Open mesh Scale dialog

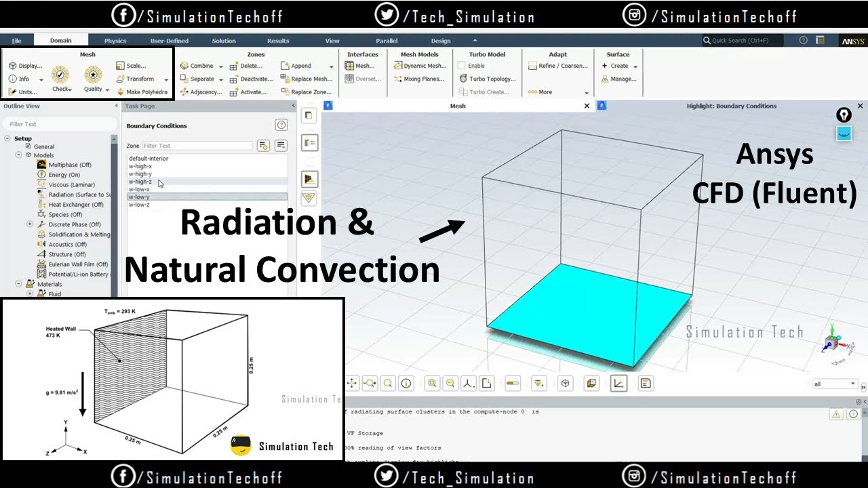coord(131,66)
